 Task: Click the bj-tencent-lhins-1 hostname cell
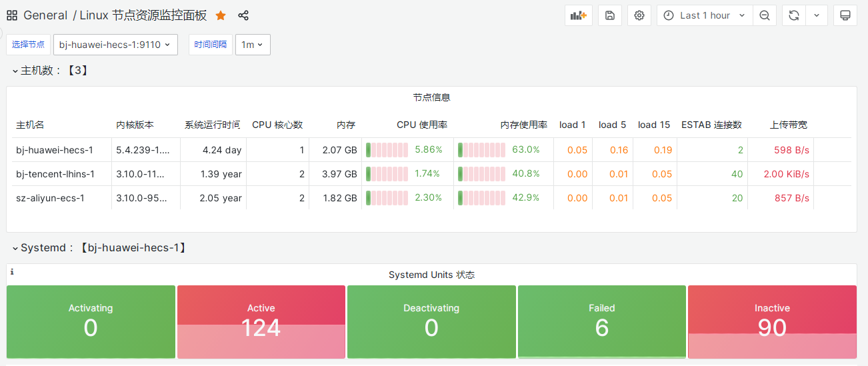pyautogui.click(x=55, y=174)
